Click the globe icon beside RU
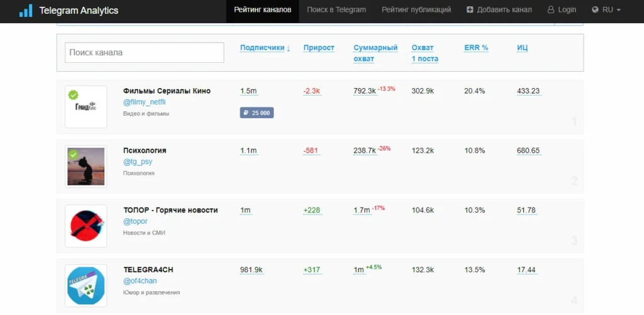 pyautogui.click(x=595, y=10)
